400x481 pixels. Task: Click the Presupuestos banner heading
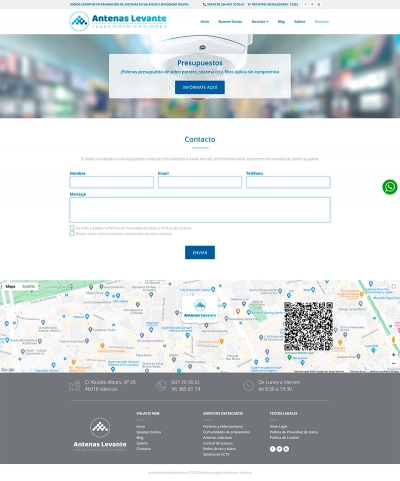pyautogui.click(x=200, y=63)
